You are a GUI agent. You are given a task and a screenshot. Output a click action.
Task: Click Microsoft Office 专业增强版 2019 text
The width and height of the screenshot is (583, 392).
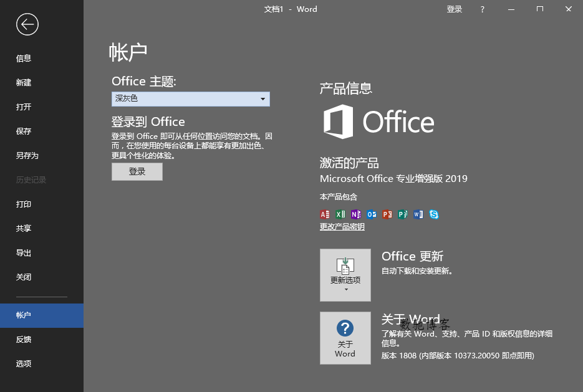coord(393,179)
